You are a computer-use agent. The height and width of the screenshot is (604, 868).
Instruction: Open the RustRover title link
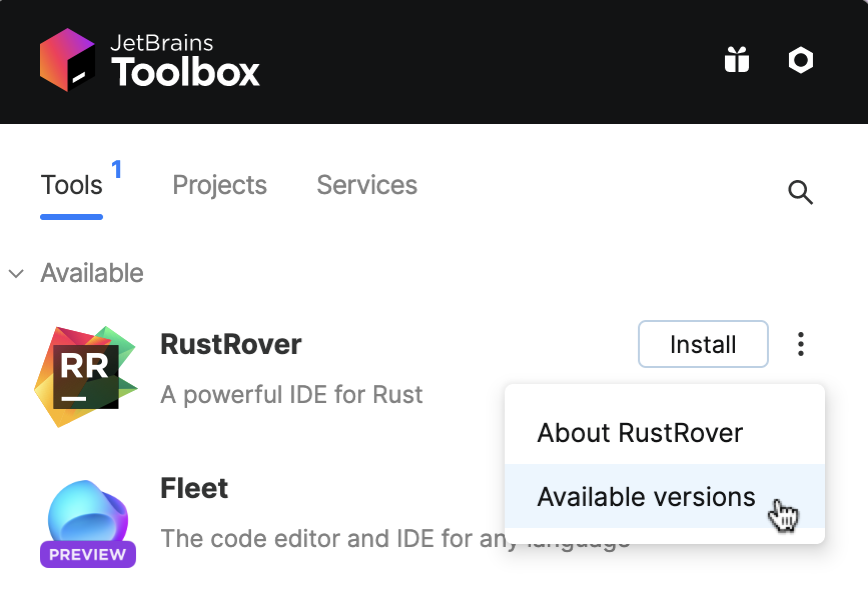230,344
